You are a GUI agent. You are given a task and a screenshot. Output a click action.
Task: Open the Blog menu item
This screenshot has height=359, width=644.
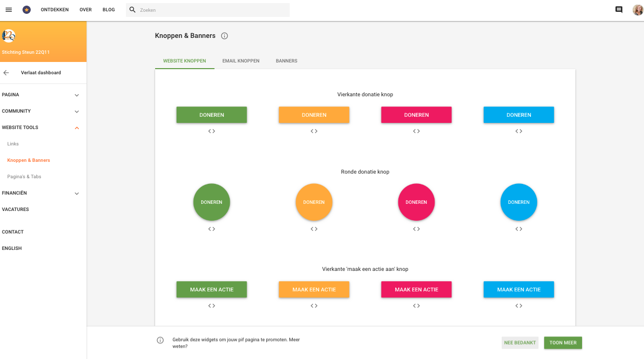pyautogui.click(x=109, y=10)
